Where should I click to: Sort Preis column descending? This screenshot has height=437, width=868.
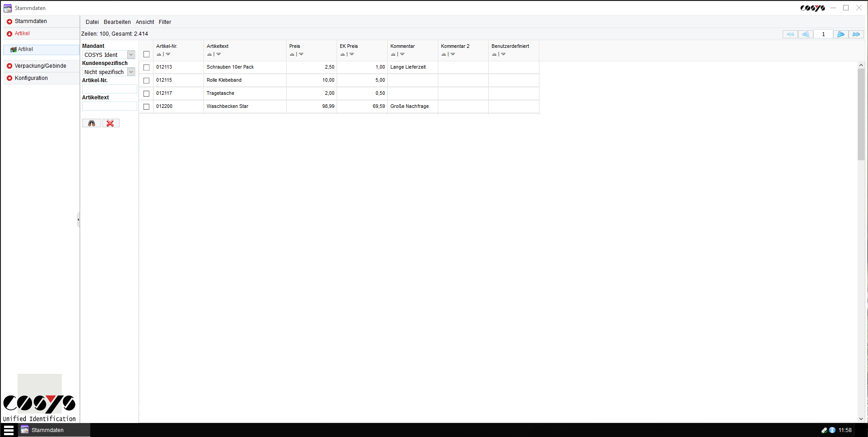coord(301,54)
